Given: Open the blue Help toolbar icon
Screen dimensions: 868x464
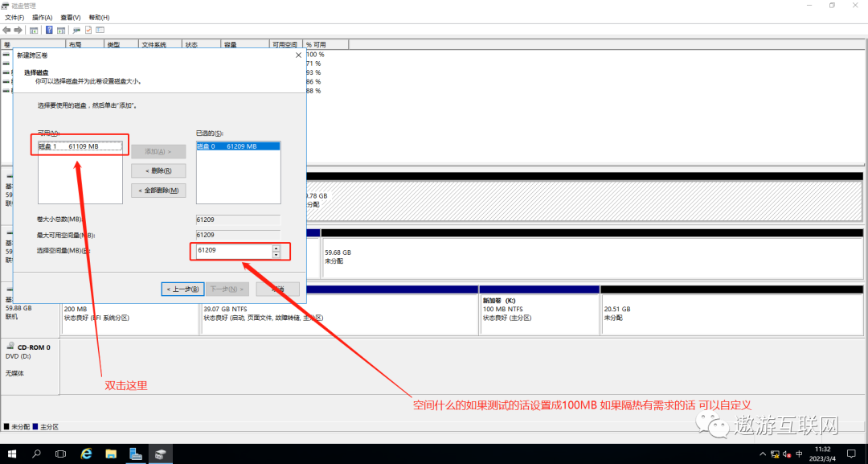Looking at the screenshot, I should pos(49,30).
